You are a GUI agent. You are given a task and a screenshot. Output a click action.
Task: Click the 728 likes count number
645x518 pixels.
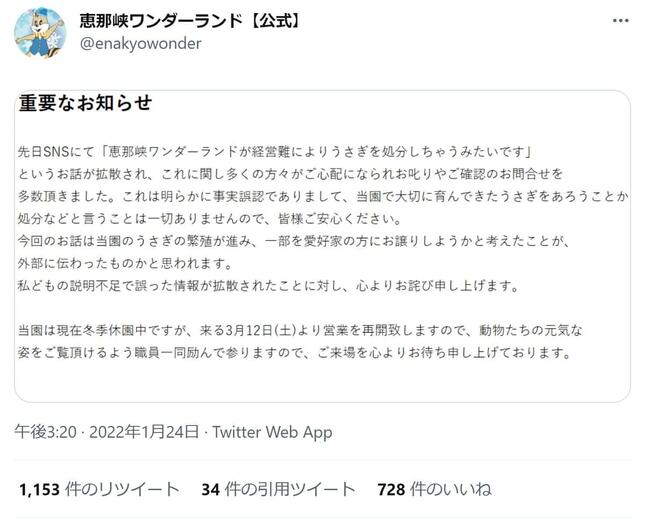point(391,490)
